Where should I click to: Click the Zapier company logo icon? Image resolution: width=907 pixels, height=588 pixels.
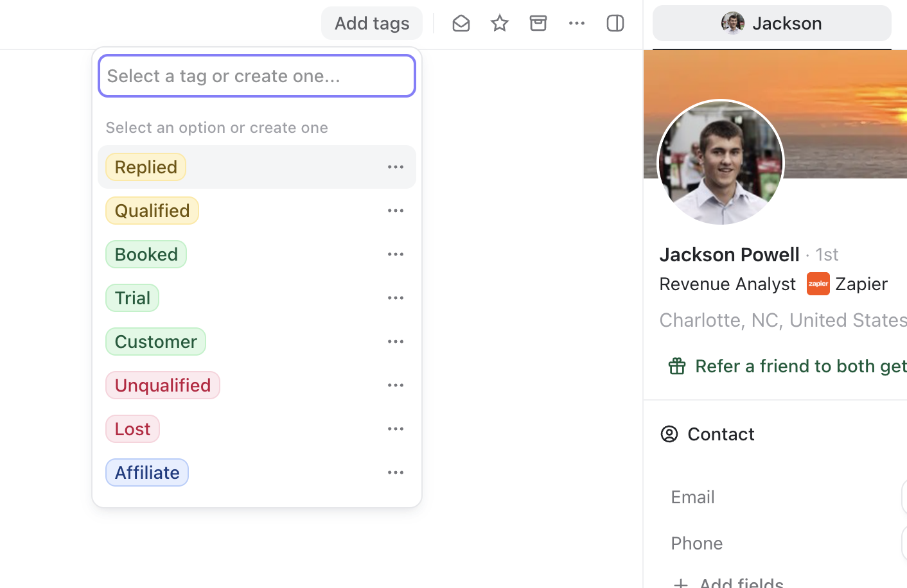coord(818,284)
